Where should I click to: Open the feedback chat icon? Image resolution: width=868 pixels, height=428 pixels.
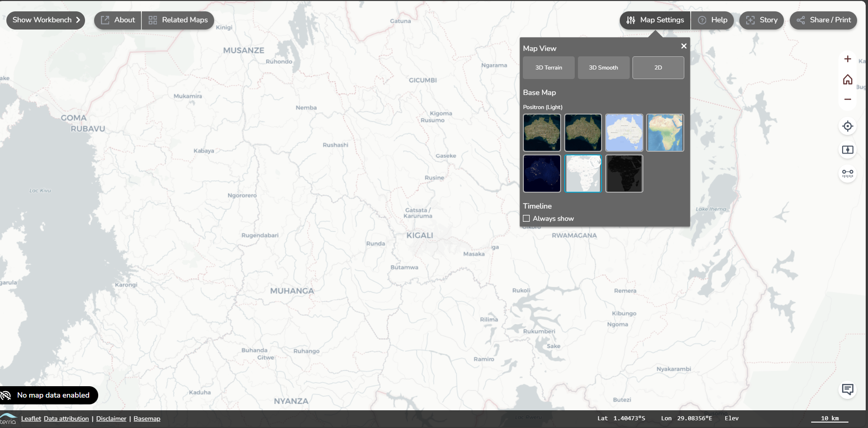[x=848, y=389]
